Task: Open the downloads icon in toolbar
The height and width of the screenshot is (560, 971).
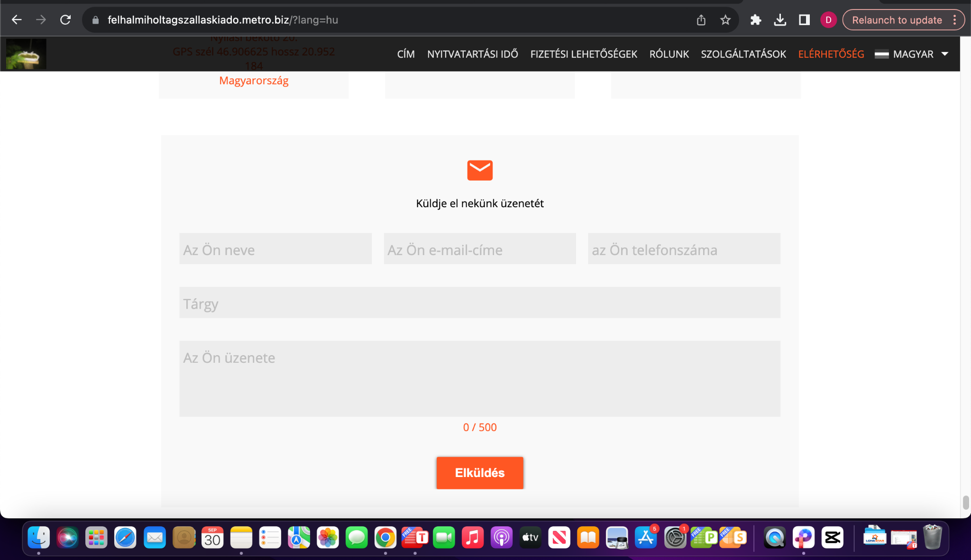Action: pyautogui.click(x=780, y=20)
